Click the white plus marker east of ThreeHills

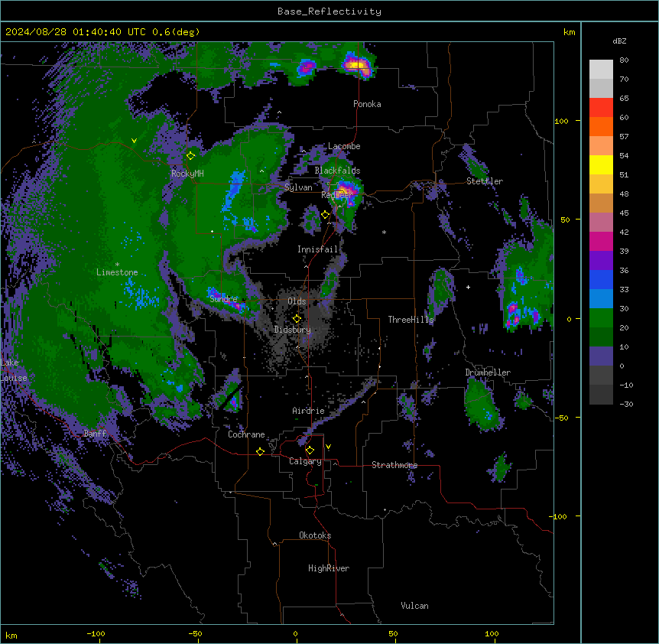click(x=468, y=287)
